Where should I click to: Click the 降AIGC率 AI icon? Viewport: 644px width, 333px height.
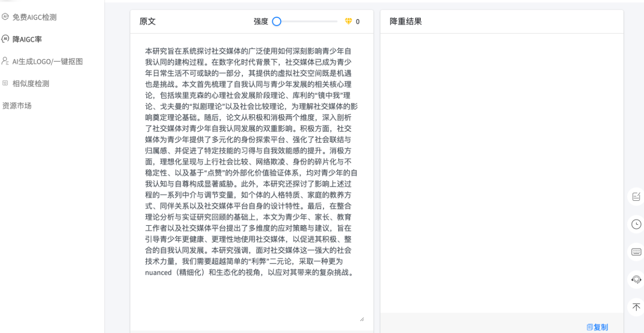point(5,39)
